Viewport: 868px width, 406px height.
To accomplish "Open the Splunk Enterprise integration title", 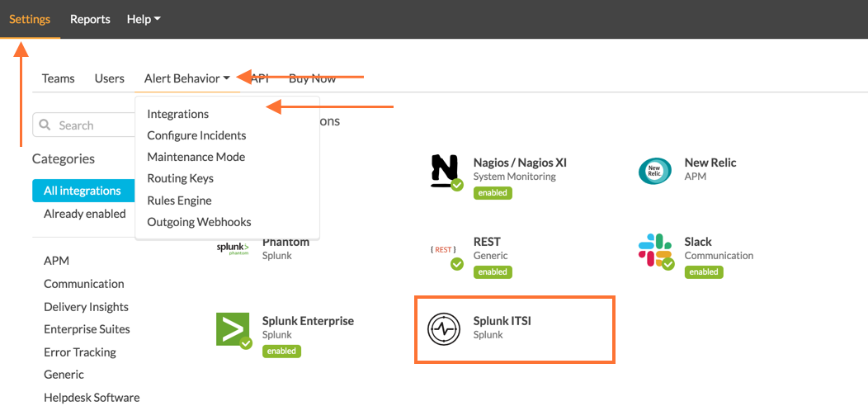I will (308, 321).
